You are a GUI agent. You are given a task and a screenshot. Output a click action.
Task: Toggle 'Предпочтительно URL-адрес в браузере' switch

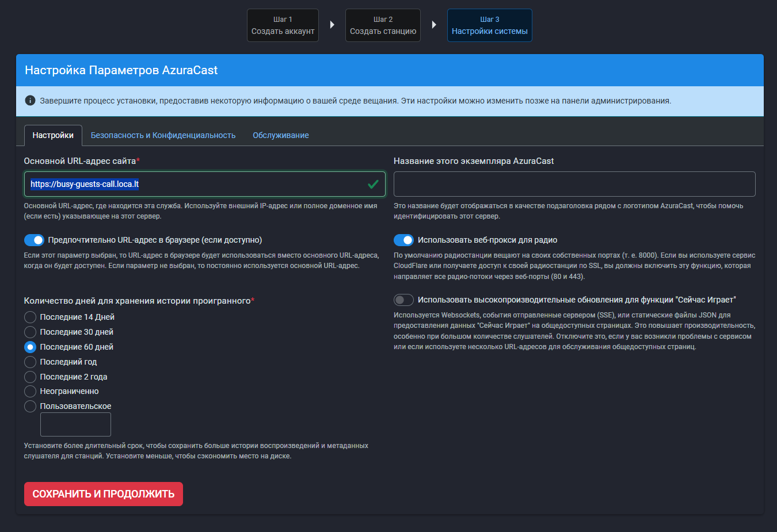point(34,240)
